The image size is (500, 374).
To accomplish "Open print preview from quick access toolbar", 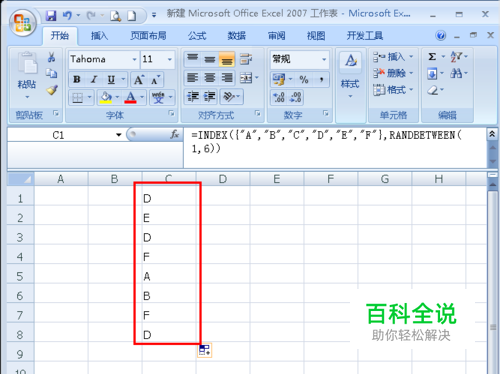I will pos(116,16).
